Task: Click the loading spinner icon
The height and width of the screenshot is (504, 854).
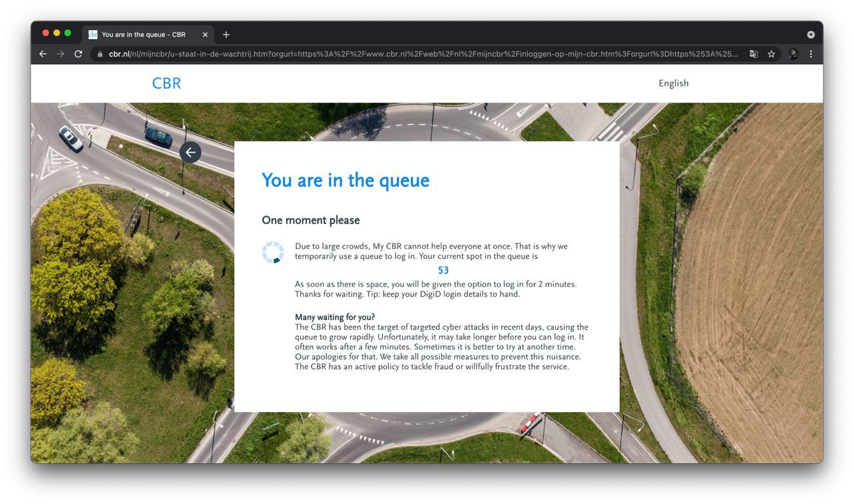Action: coord(273,252)
